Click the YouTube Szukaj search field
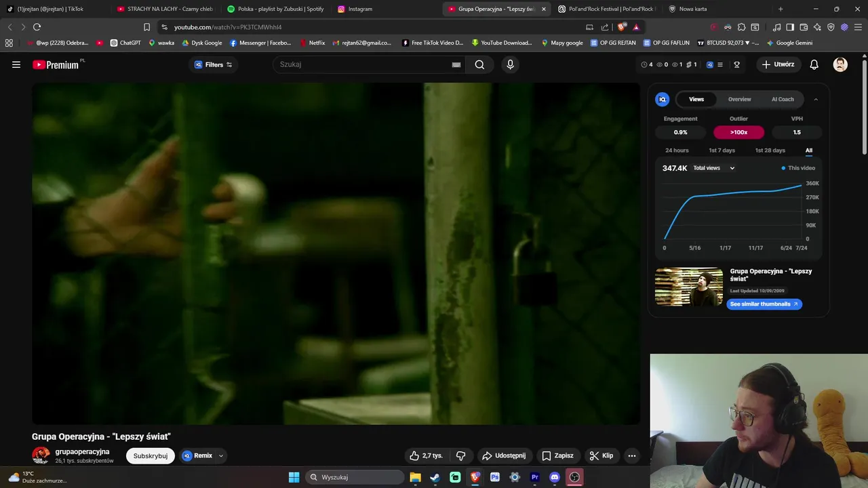Screen dimensions: 868x488 point(361,64)
